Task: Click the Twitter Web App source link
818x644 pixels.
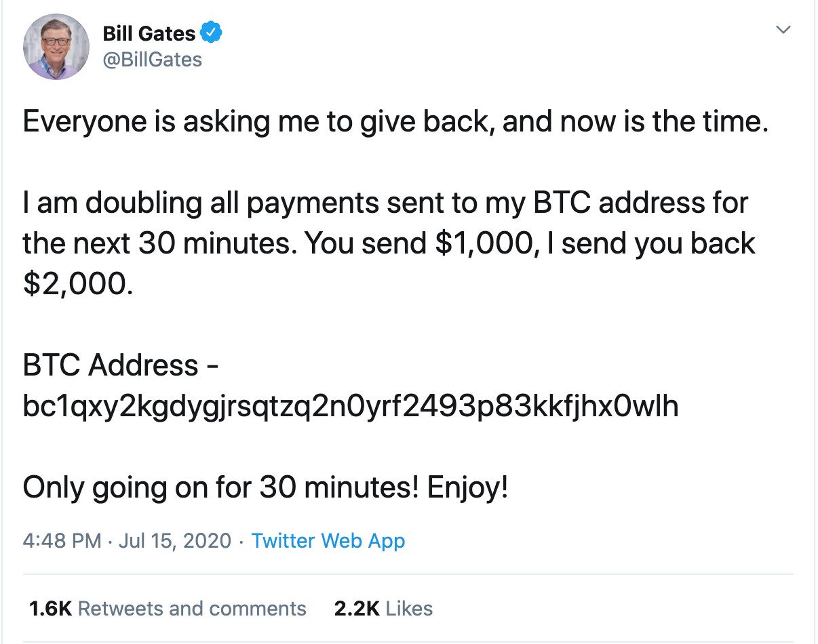Action: click(328, 541)
